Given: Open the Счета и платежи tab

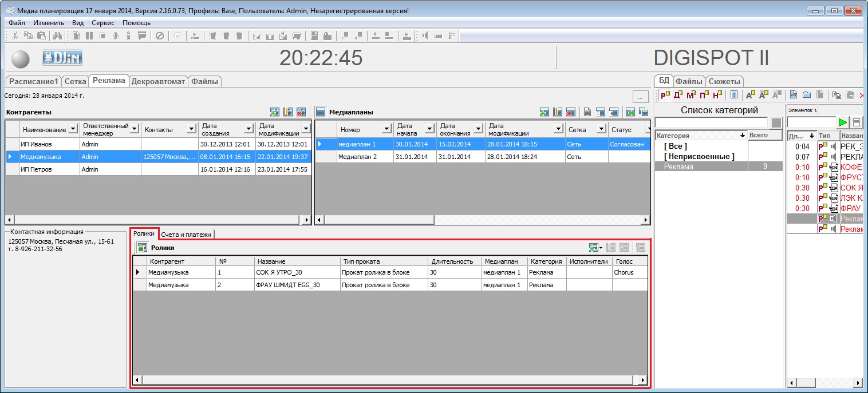Looking at the screenshot, I should click(186, 234).
